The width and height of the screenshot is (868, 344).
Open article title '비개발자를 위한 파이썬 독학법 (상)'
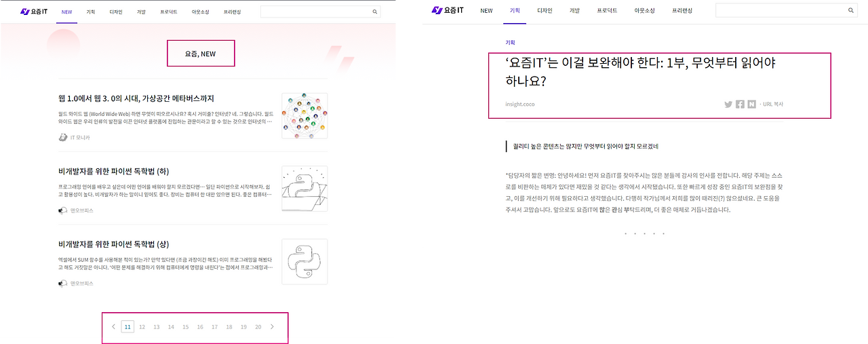tap(114, 244)
